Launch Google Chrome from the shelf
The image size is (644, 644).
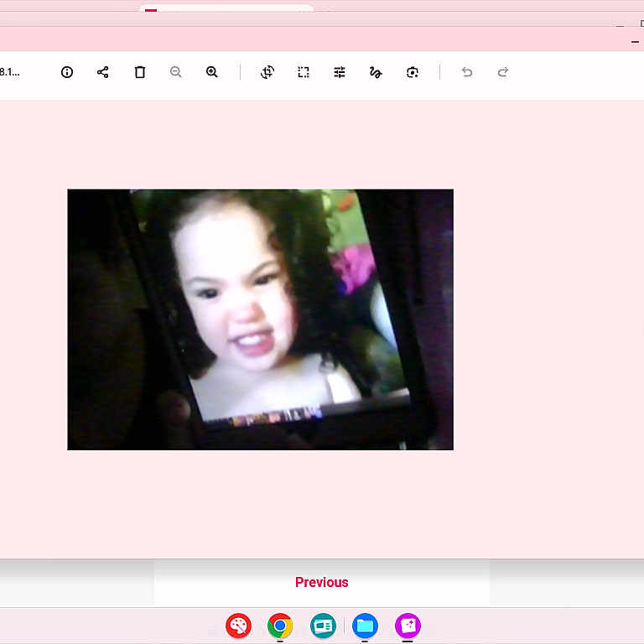pos(280,626)
